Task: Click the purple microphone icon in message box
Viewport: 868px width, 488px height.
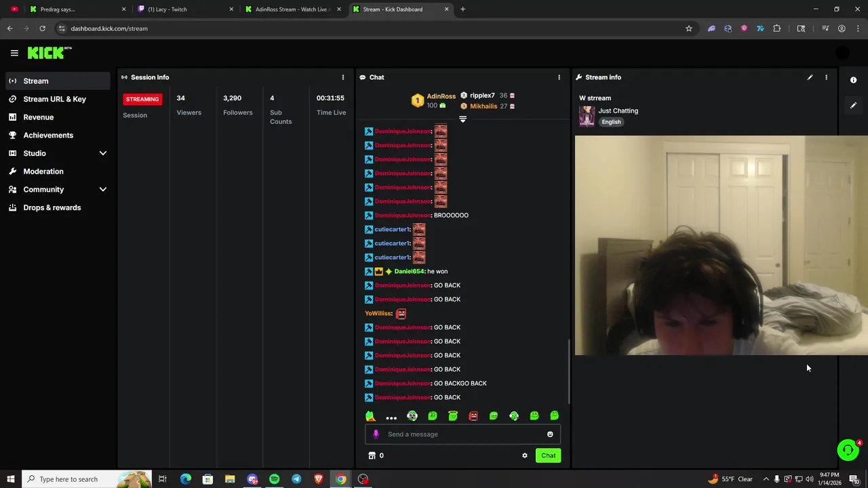Action: point(376,434)
